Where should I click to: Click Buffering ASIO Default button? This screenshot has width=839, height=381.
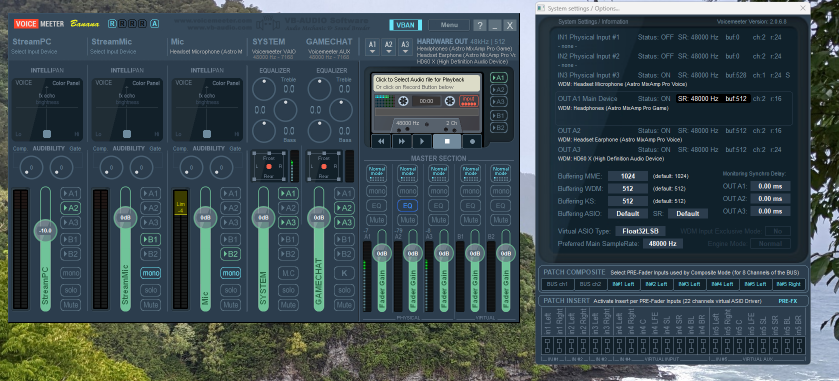(x=627, y=214)
